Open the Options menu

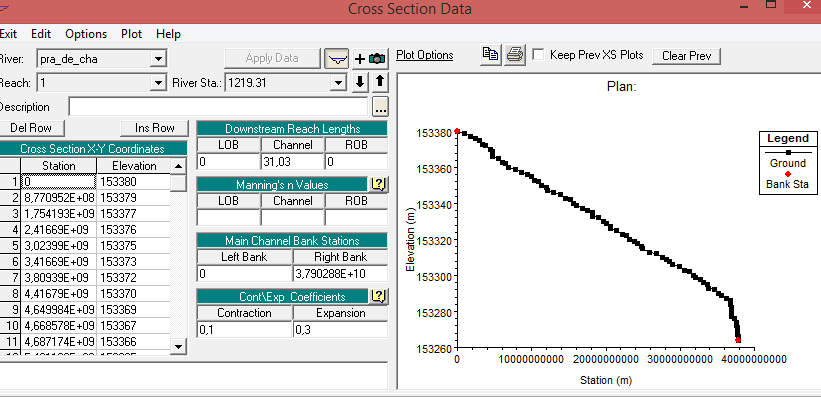pyautogui.click(x=86, y=34)
